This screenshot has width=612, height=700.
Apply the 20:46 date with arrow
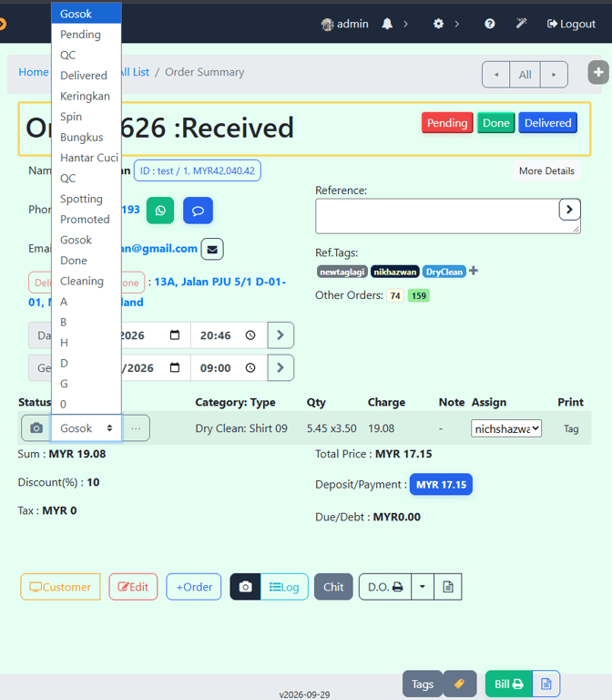pos(280,335)
